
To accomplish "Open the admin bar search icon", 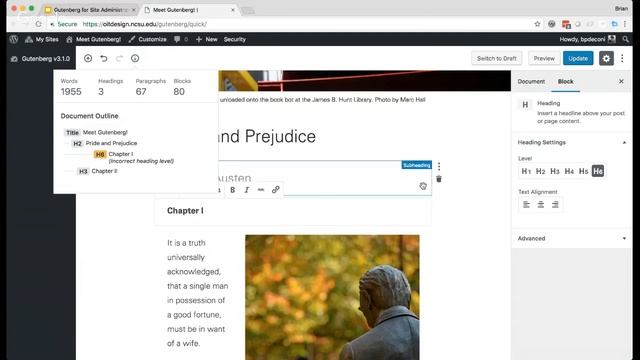I will pos(625,39).
